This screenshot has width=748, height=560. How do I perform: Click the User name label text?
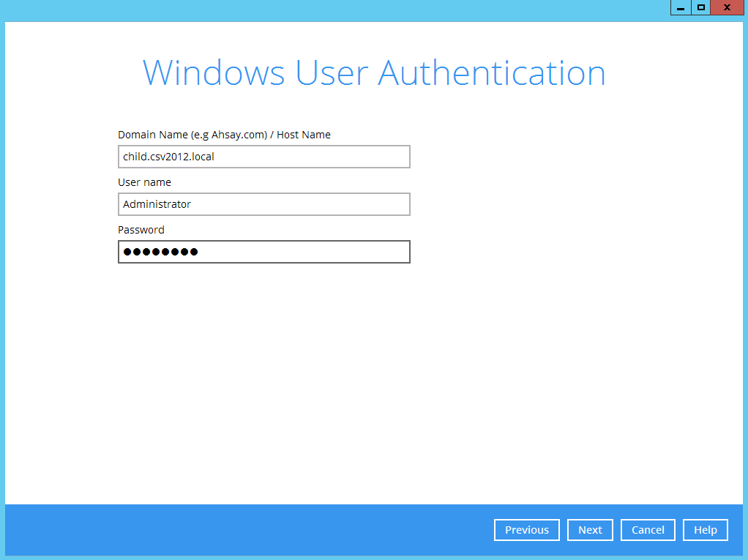(144, 182)
